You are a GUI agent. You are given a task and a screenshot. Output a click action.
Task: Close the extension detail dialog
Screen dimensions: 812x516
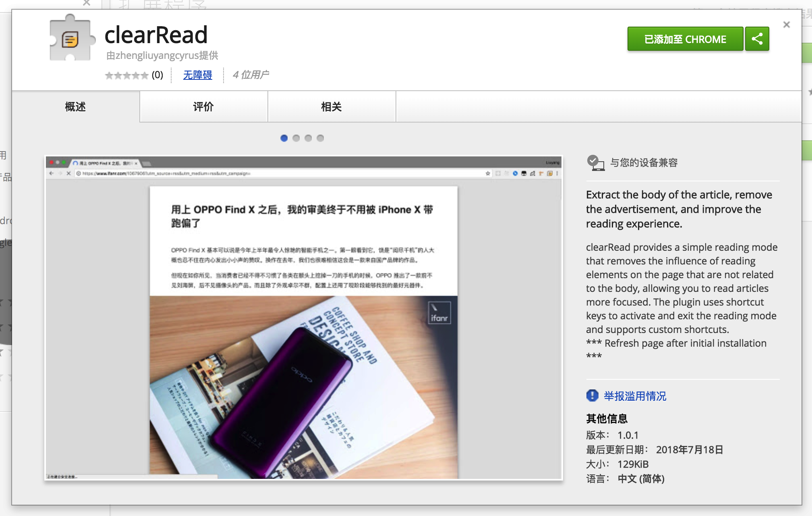786,25
